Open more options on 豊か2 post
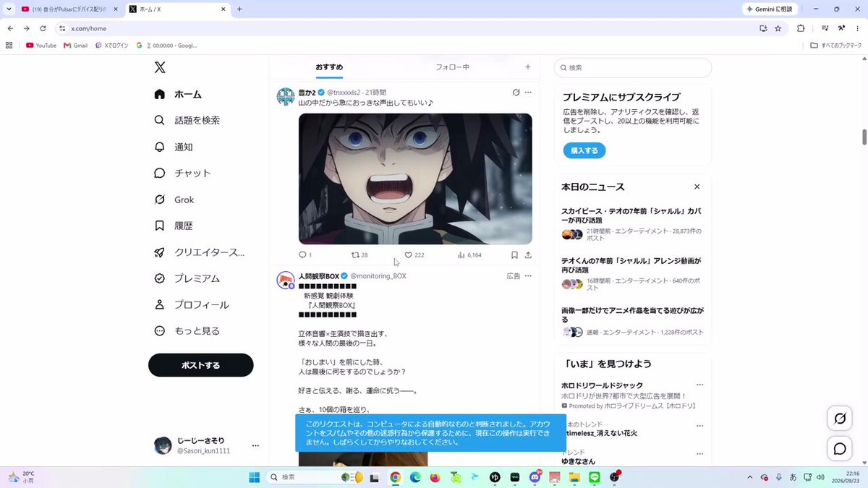The image size is (868, 488). 528,93
